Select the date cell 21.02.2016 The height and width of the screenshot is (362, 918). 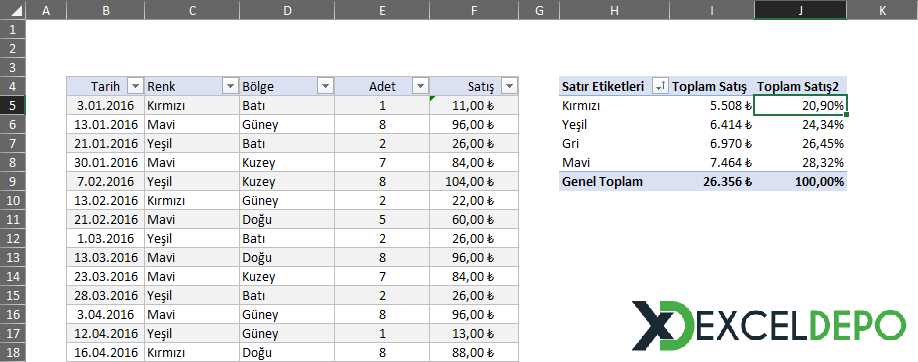coord(105,220)
